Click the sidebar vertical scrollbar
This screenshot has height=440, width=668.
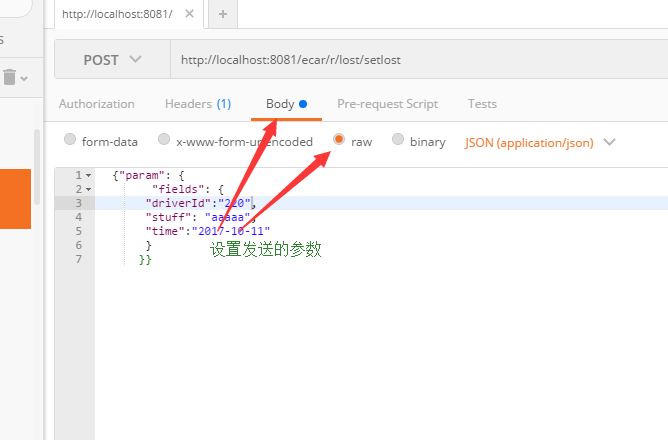(37, 167)
